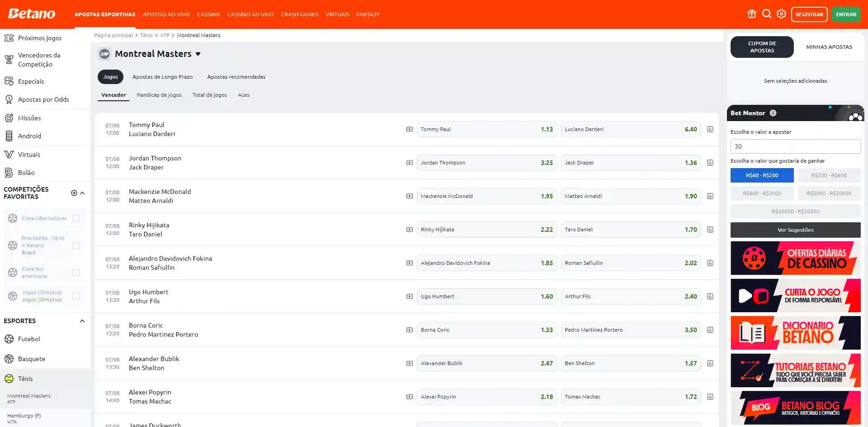The image size is (868, 427).
Task: Switch to Handicap de jogos tab
Action: pyautogui.click(x=159, y=95)
